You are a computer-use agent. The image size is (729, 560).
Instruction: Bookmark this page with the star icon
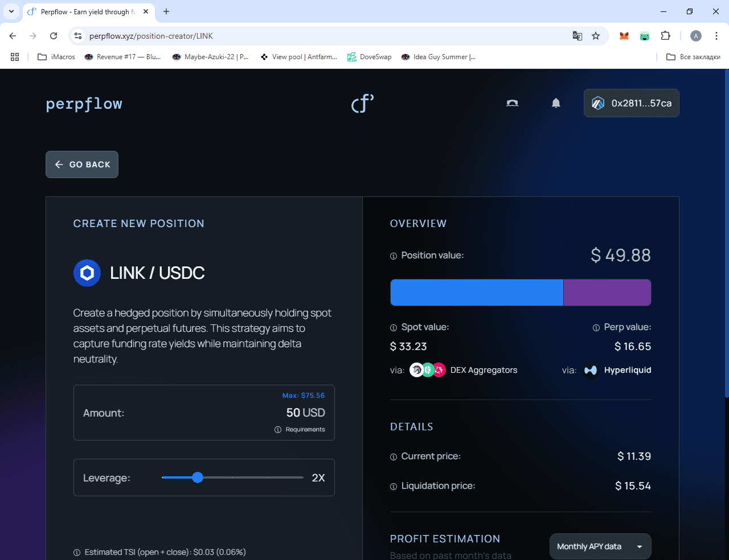[x=596, y=36]
